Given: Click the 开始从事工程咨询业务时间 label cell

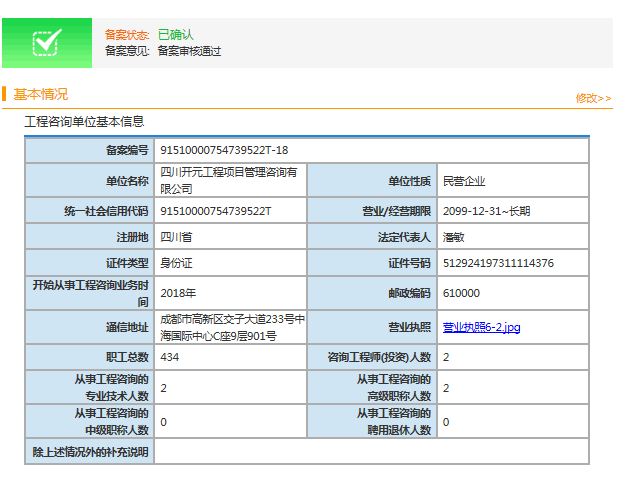Looking at the screenshot, I should 90,293.
